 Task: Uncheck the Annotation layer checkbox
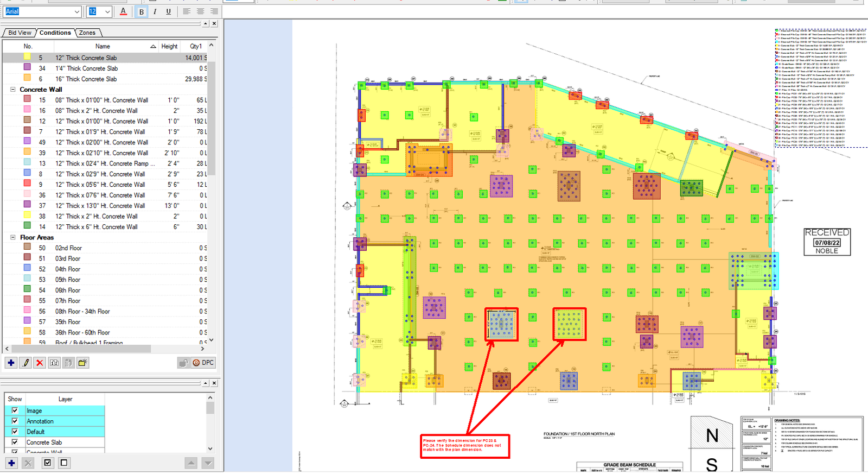15,421
